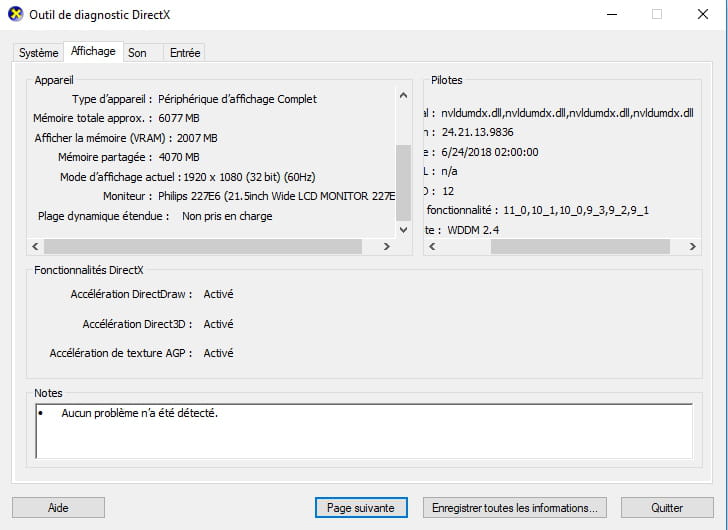This screenshot has width=728, height=530.
Task: Click the Aide button
Action: coord(58,508)
